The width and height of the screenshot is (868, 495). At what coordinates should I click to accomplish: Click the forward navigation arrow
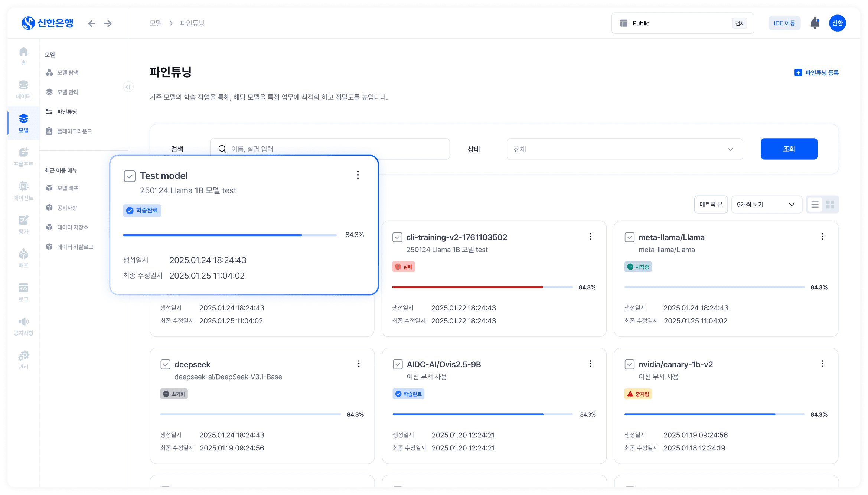pyautogui.click(x=108, y=23)
